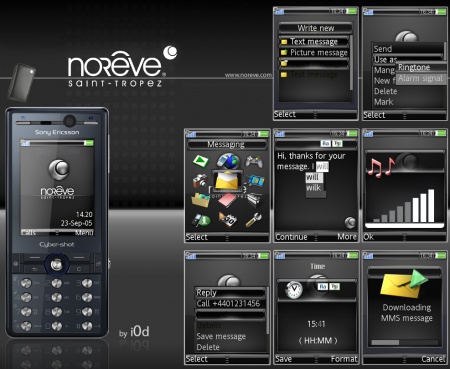This screenshot has width=450, height=369.
Task: Open the www.noreve.com link
Action: point(248,75)
